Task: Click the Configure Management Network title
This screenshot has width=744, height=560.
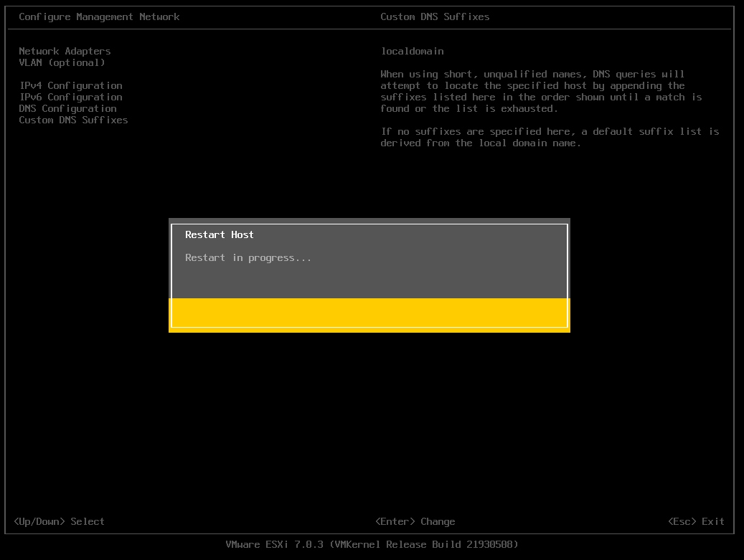Action: [99, 17]
